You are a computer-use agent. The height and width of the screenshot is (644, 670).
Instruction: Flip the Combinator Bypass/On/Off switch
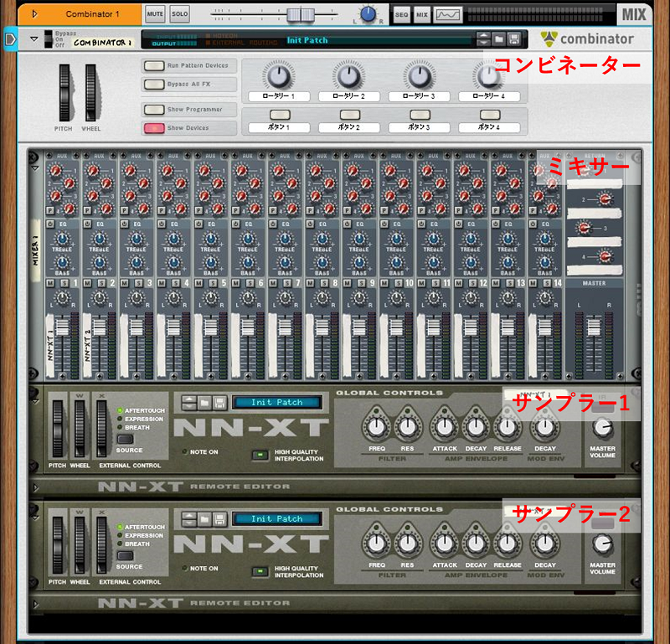point(49,39)
